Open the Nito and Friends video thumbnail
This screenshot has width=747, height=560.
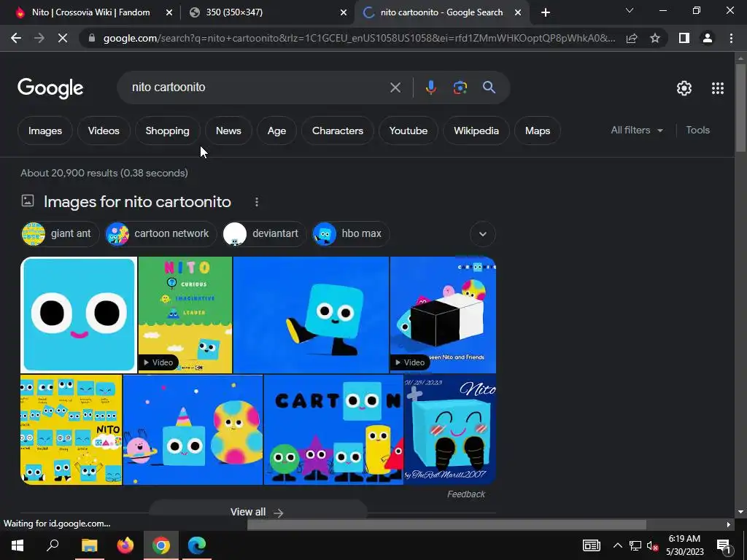pos(443,315)
